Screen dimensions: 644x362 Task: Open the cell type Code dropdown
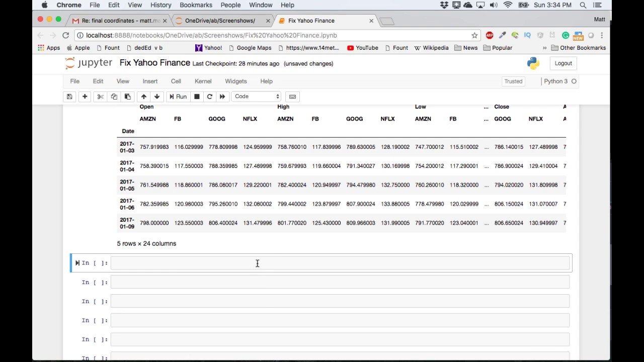pyautogui.click(x=257, y=97)
